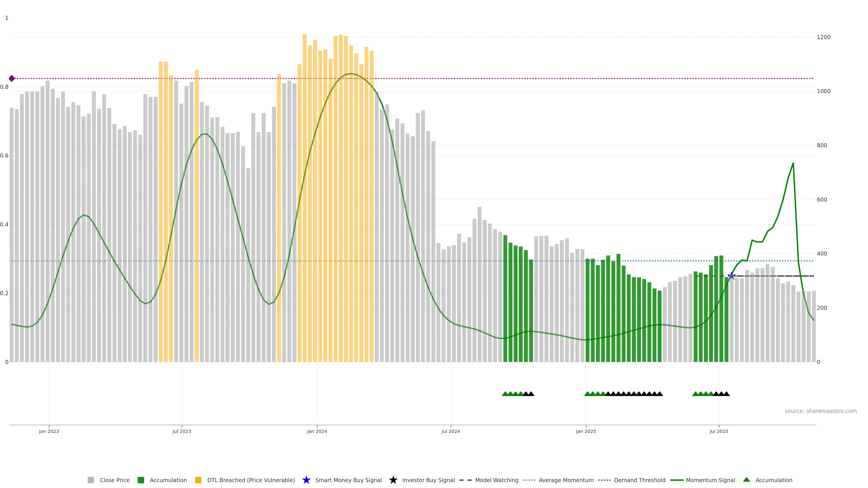Toggle the Momentum Signal legend entry
Screen dimensions: 868x488
710,480
